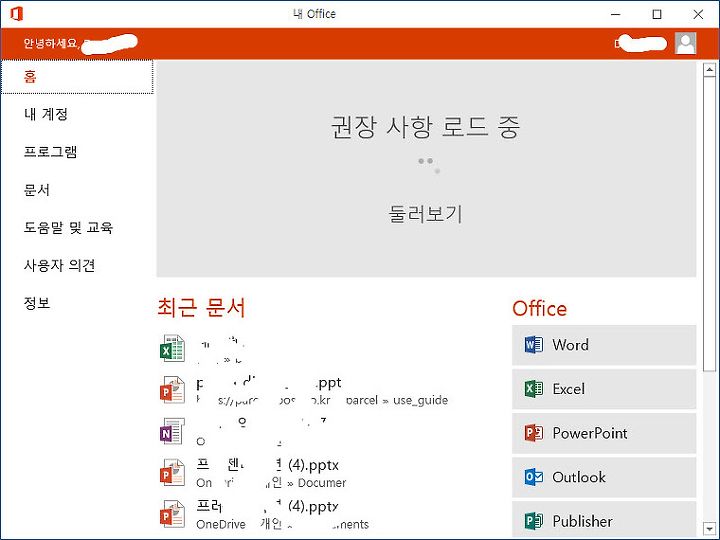Open 문서 in the sidebar
This screenshot has width=720, height=540.
click(37, 190)
